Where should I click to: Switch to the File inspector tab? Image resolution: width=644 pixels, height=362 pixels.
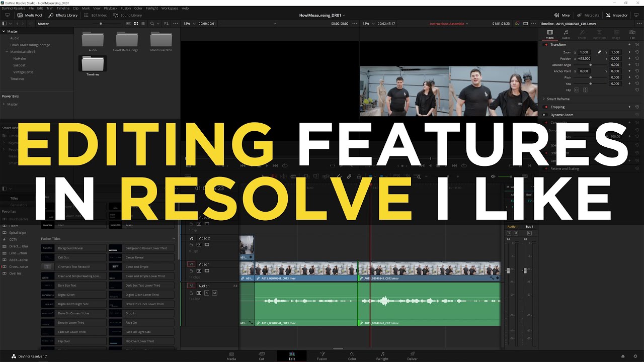[x=632, y=34]
